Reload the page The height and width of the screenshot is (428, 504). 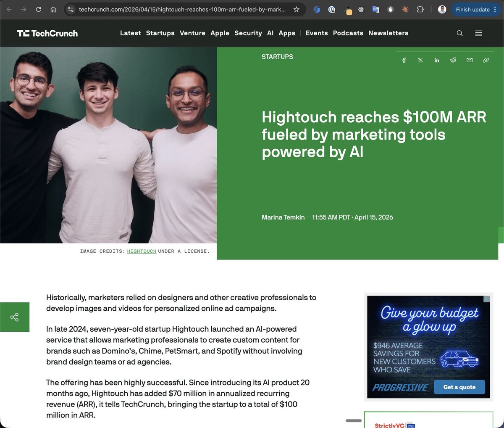pos(38,9)
